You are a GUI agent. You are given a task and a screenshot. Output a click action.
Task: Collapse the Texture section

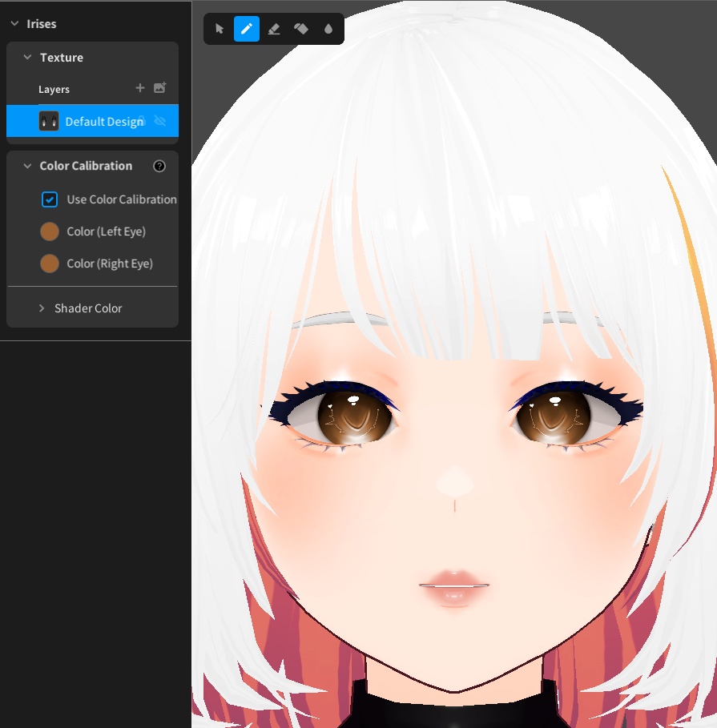tap(27, 57)
